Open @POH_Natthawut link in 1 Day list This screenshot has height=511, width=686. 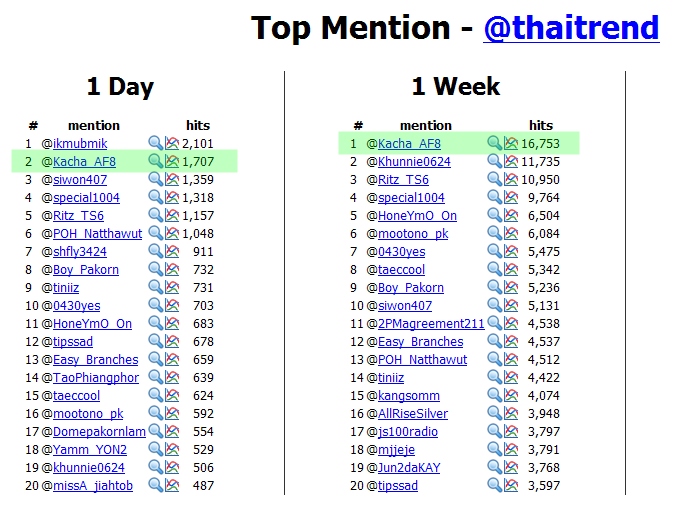coord(98,233)
